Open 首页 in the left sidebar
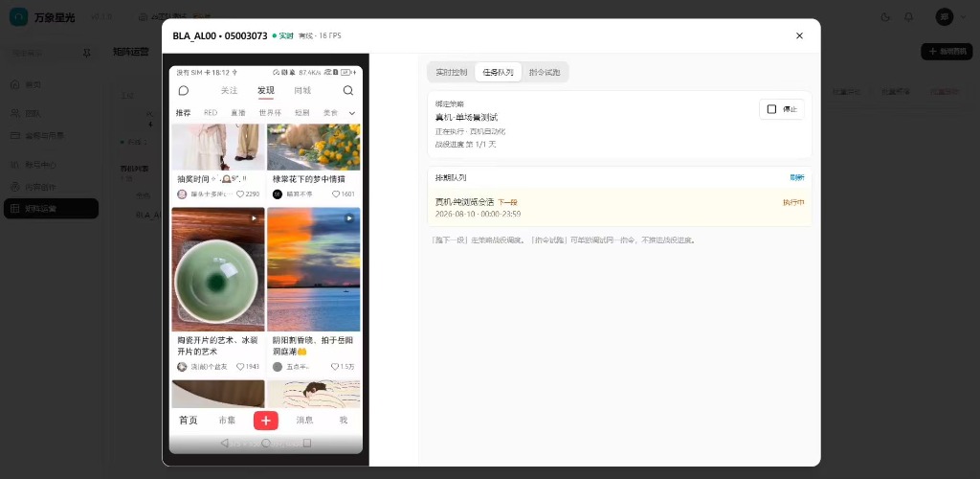This screenshot has height=479, width=980. (52, 84)
